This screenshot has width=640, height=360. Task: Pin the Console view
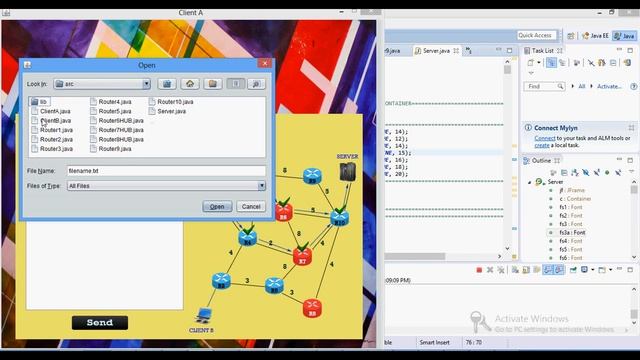click(x=573, y=270)
